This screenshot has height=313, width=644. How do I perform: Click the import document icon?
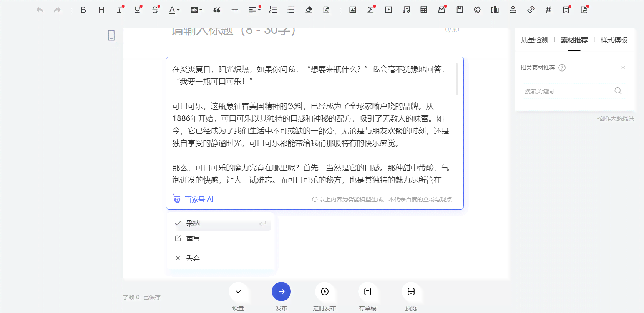point(584,10)
